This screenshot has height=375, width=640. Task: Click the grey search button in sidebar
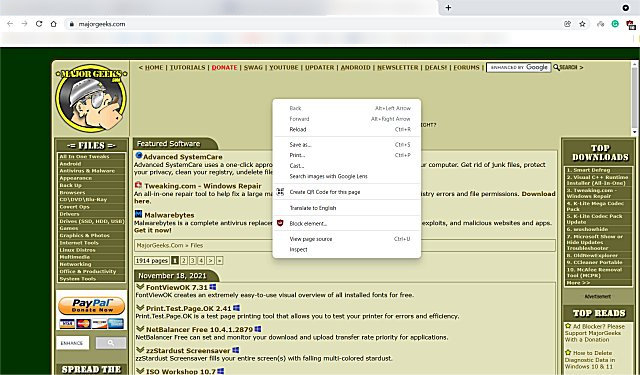click(111, 343)
